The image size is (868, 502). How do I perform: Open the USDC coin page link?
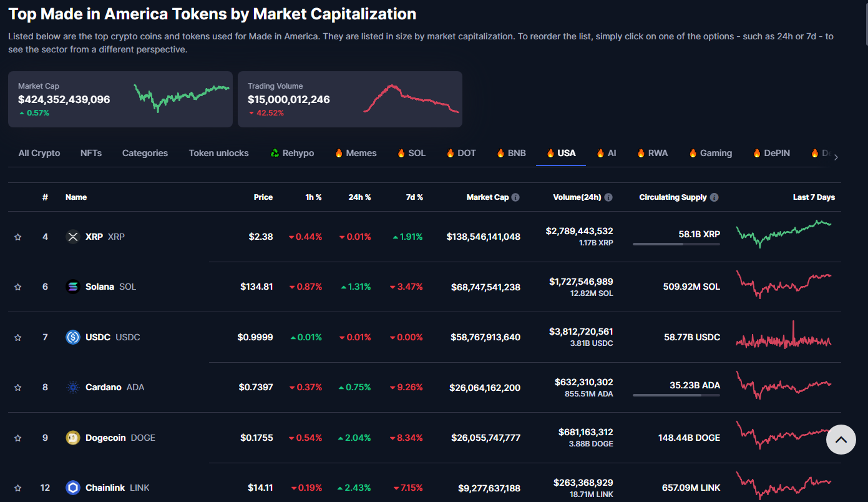tap(113, 337)
